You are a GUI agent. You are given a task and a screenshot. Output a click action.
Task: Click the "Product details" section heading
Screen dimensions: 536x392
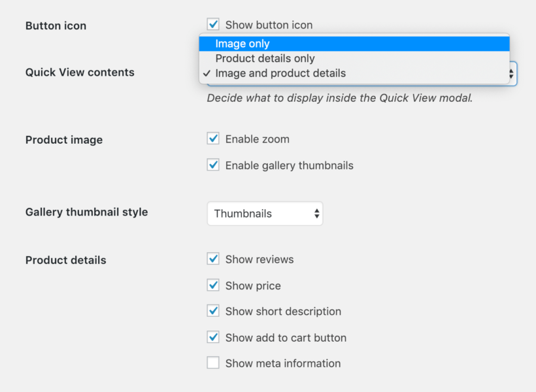pyautogui.click(x=65, y=260)
